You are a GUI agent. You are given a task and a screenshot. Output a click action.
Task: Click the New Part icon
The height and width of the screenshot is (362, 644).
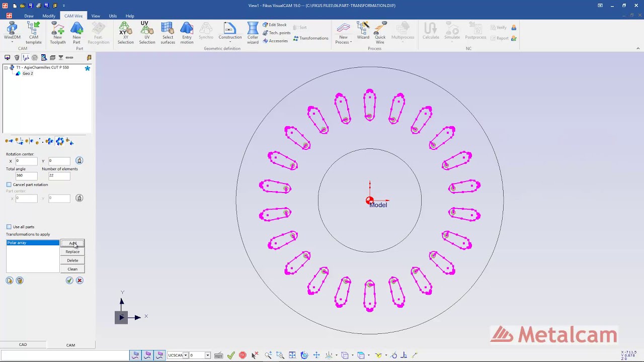pyautogui.click(x=76, y=33)
